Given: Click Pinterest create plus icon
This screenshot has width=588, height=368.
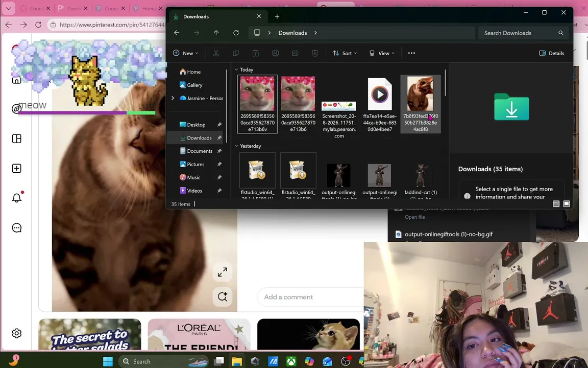Looking at the screenshot, I should 16,168.
